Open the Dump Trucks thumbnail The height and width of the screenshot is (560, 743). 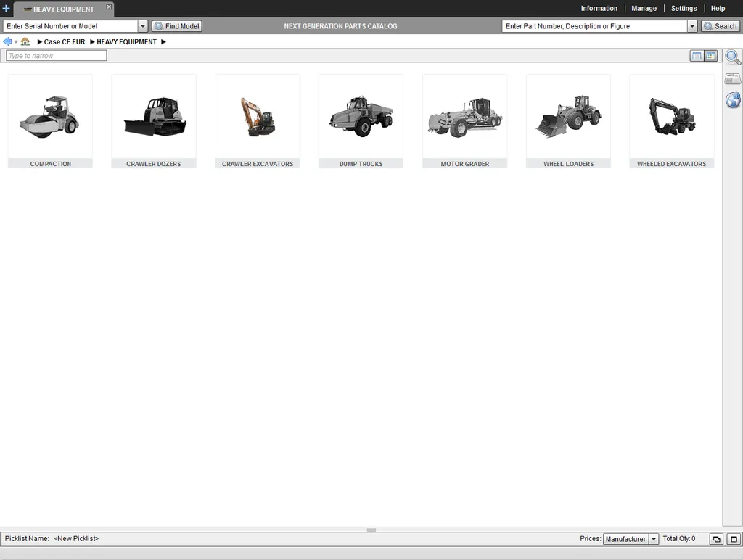[x=361, y=117]
